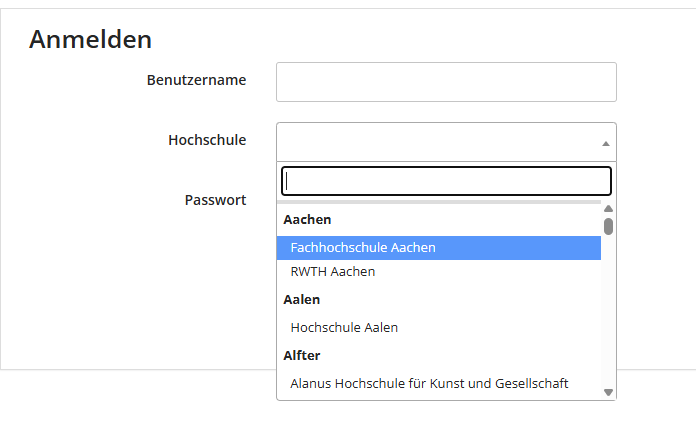Click the Aachen group header

click(307, 219)
